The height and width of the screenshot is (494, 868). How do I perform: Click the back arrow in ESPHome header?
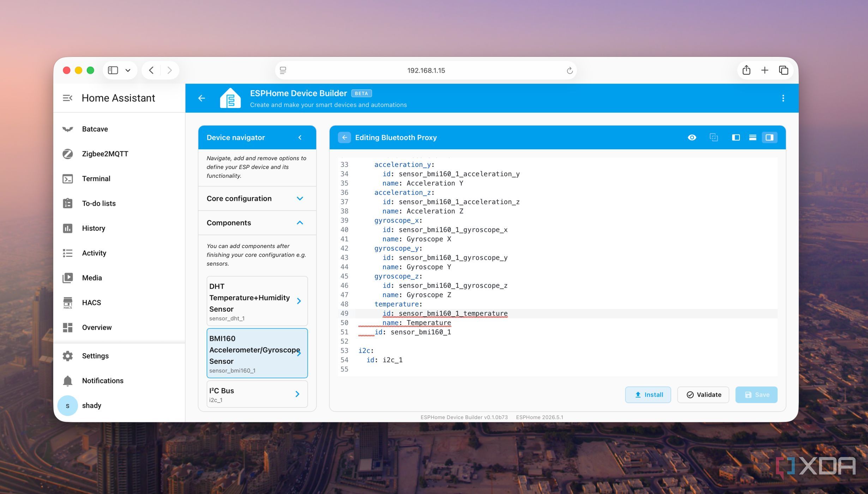point(201,98)
